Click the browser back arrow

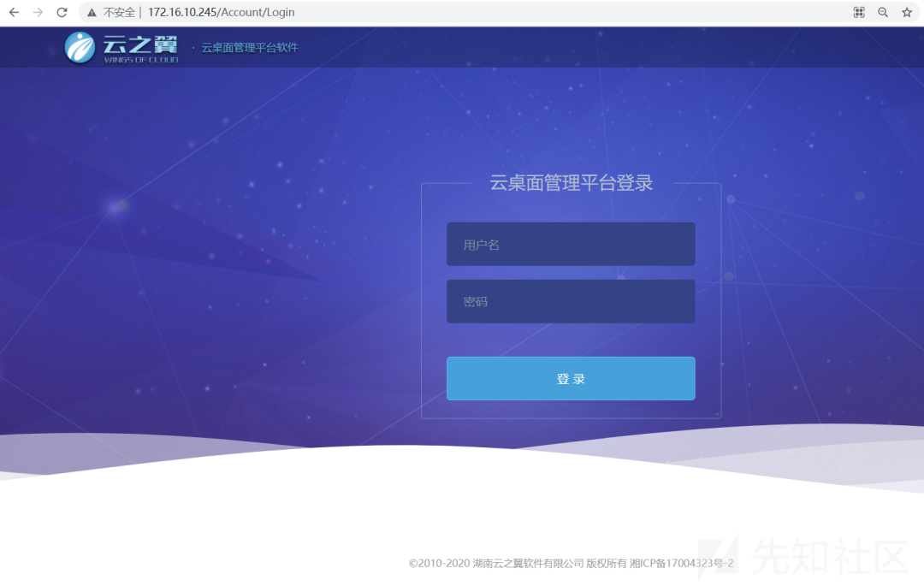coord(14,12)
